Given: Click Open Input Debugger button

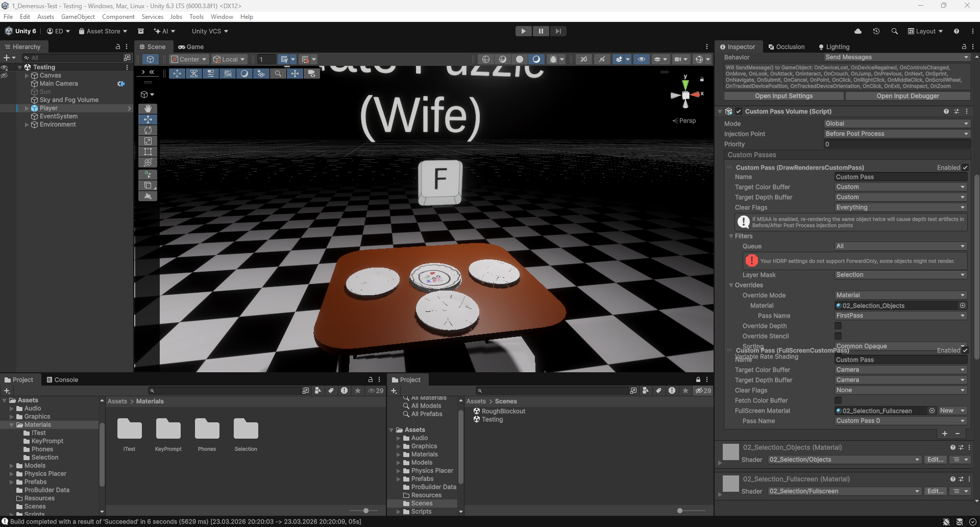Looking at the screenshot, I should pos(908,96).
